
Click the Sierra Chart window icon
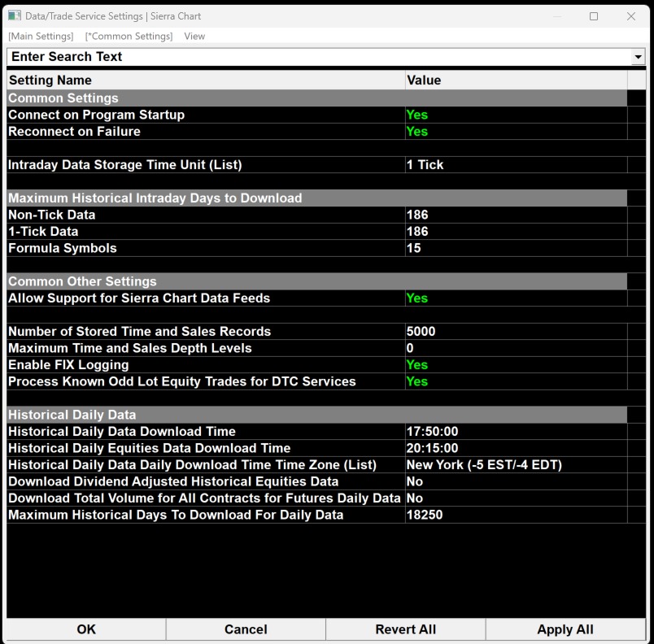(x=15, y=15)
